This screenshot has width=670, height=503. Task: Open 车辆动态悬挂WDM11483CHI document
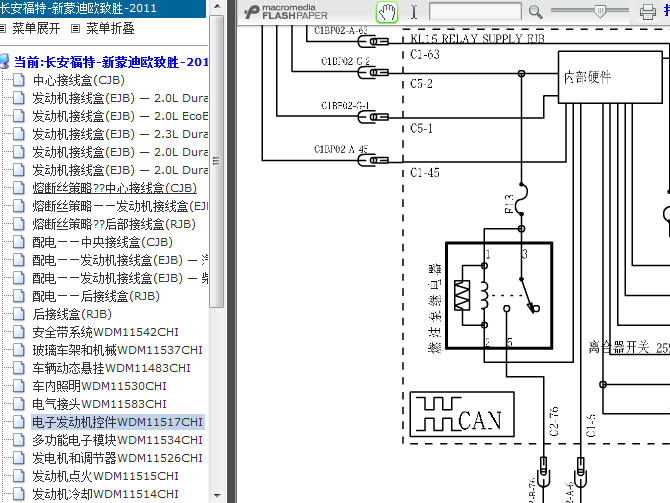pyautogui.click(x=112, y=368)
